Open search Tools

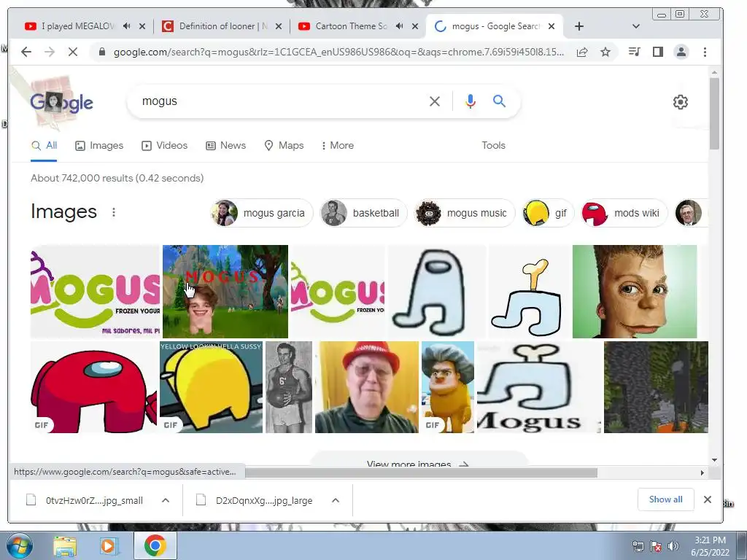(493, 145)
